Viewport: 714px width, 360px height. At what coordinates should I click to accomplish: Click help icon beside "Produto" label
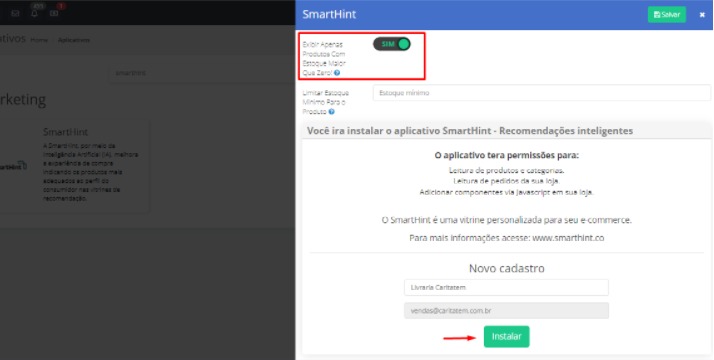point(332,112)
